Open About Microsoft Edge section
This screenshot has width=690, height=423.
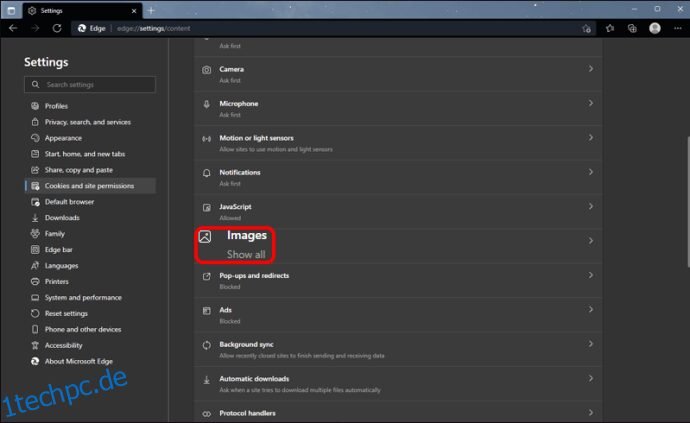click(90, 361)
